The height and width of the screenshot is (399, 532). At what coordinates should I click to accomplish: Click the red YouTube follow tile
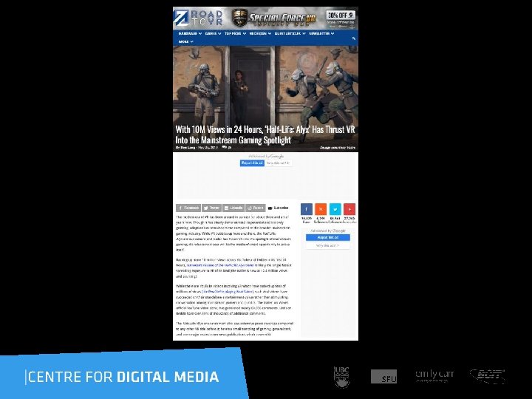coord(349,209)
